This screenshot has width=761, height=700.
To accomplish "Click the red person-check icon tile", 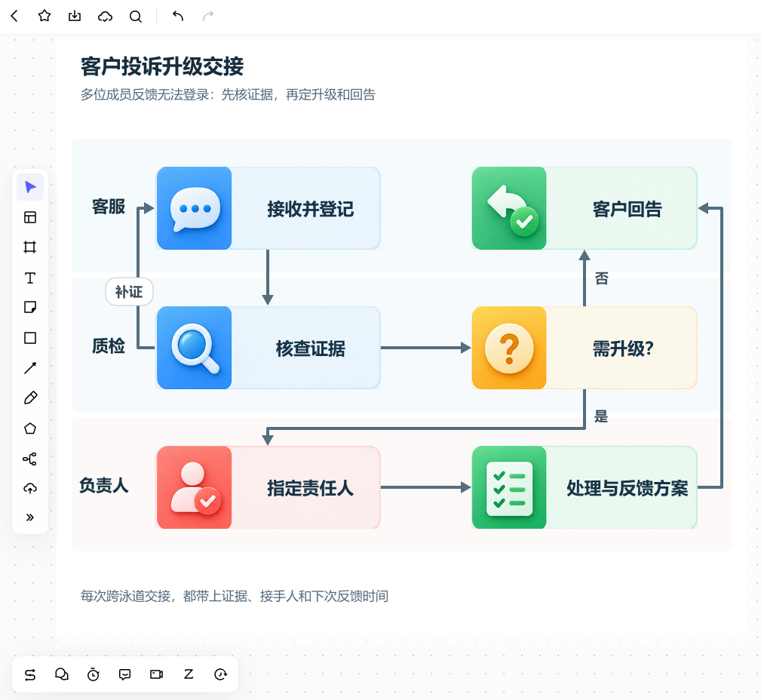I will click(194, 487).
